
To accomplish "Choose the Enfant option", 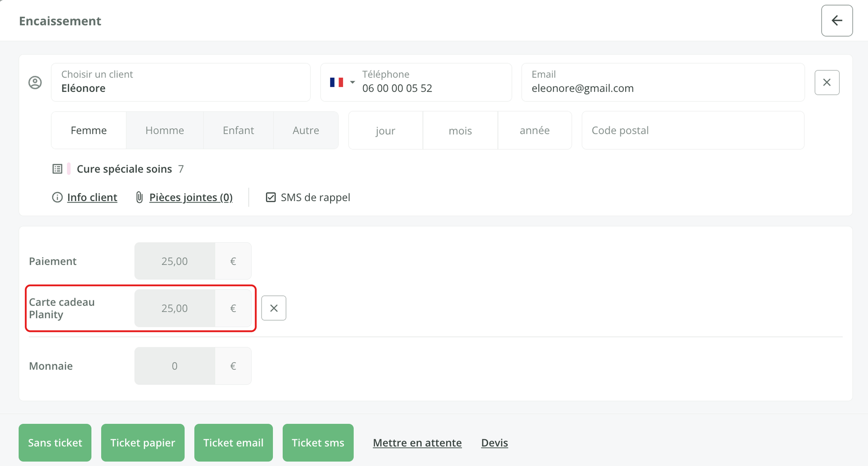I will point(238,130).
